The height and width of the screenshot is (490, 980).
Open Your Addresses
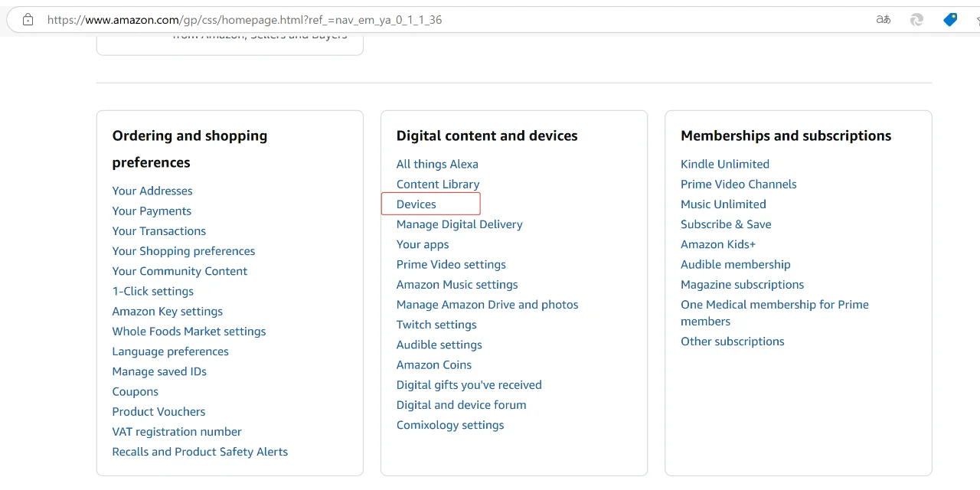pos(152,191)
